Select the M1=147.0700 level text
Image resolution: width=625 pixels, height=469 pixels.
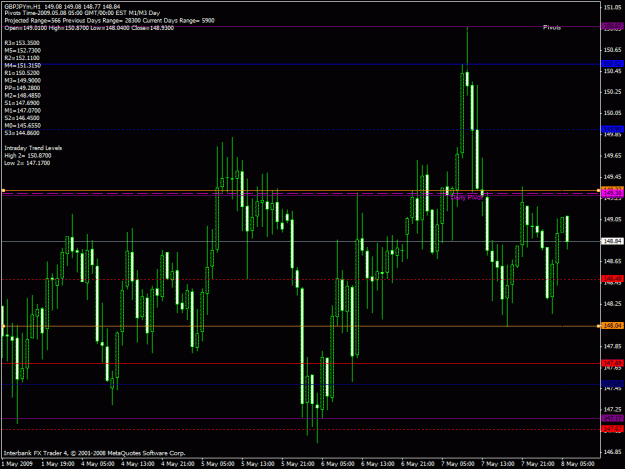click(23, 111)
